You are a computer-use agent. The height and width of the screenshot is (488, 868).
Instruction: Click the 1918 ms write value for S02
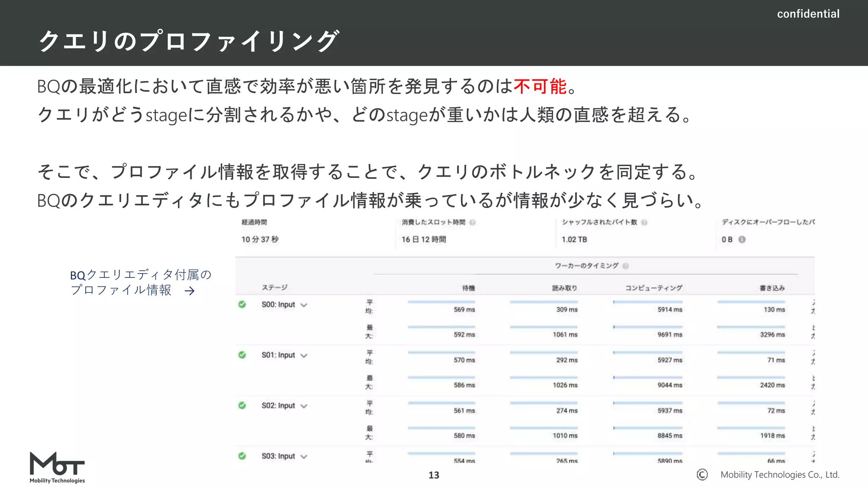tap(772, 435)
